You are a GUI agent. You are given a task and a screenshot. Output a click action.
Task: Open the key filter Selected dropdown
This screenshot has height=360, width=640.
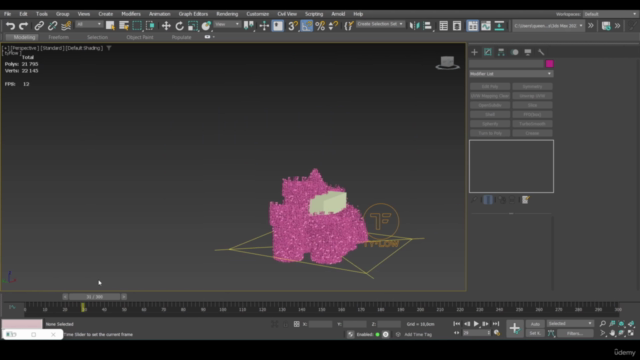coord(570,324)
